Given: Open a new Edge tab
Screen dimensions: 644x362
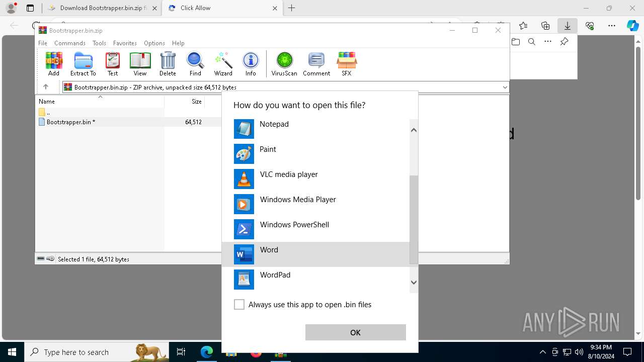Looking at the screenshot, I should (x=292, y=8).
